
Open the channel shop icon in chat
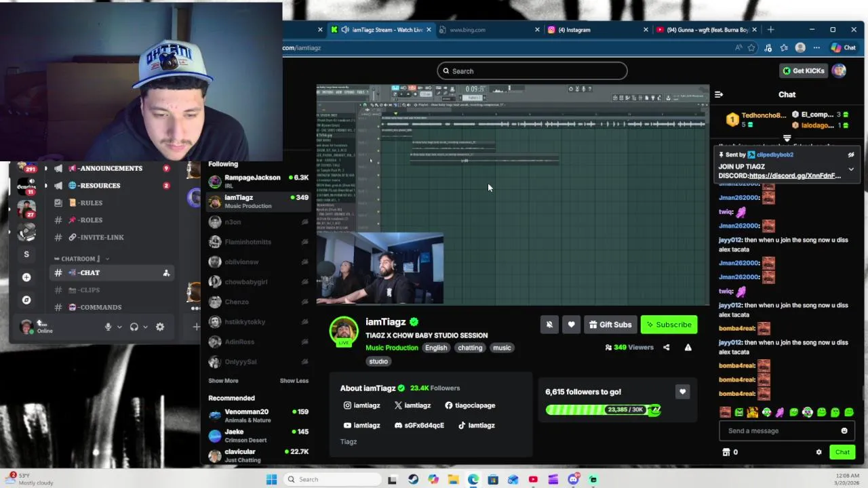click(726, 452)
